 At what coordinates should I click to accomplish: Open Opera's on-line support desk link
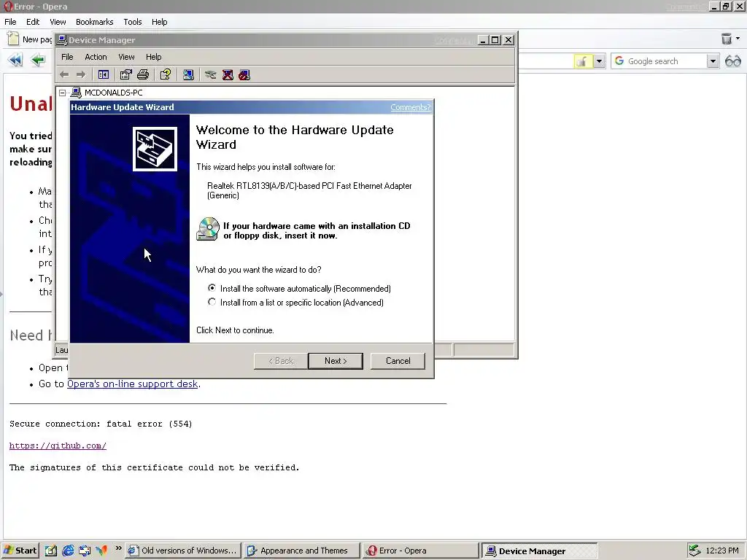pyautogui.click(x=133, y=384)
